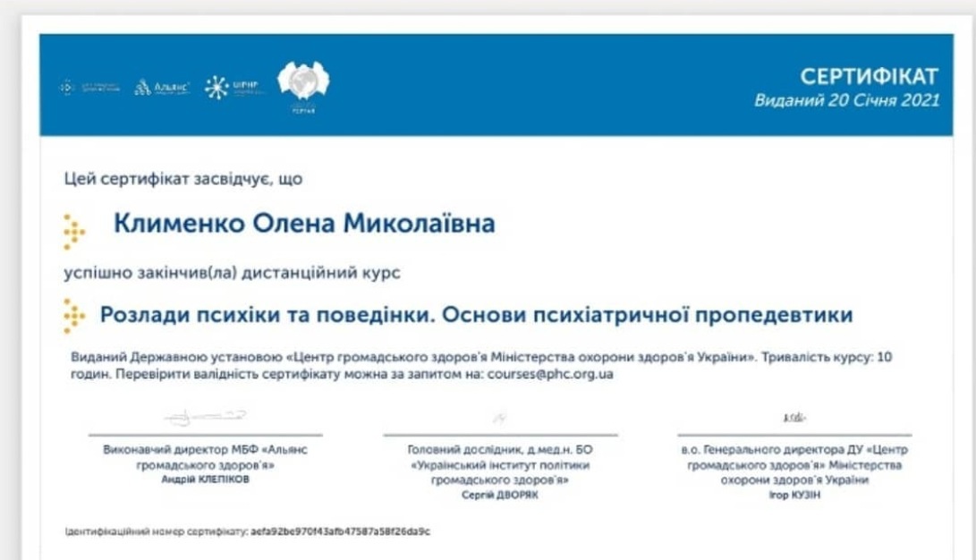Screen dimensions: 976x560
Task: Click the name 'Сергій ДВОРЯК'
Action: (x=499, y=494)
